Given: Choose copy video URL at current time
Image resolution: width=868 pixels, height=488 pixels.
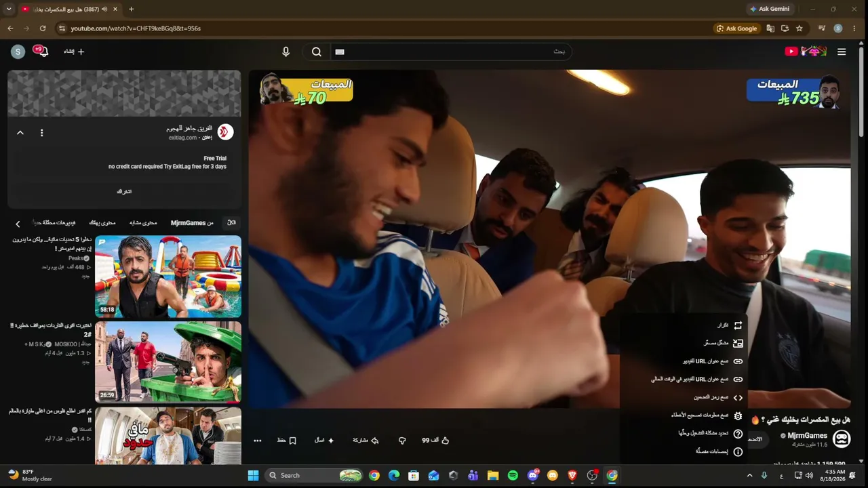Looking at the screenshot, I should [683, 380].
